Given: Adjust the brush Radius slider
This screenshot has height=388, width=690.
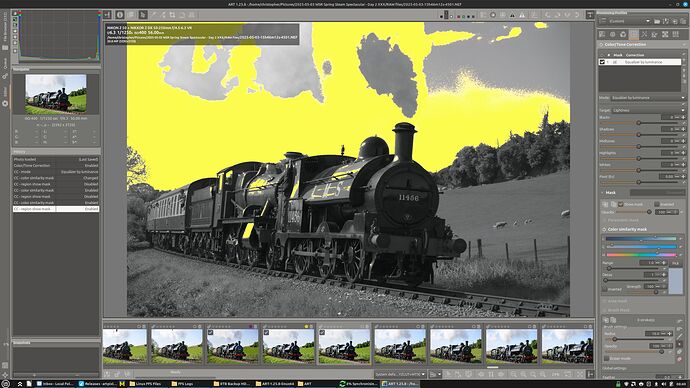Looking at the screenshot, I should click(x=636, y=339).
